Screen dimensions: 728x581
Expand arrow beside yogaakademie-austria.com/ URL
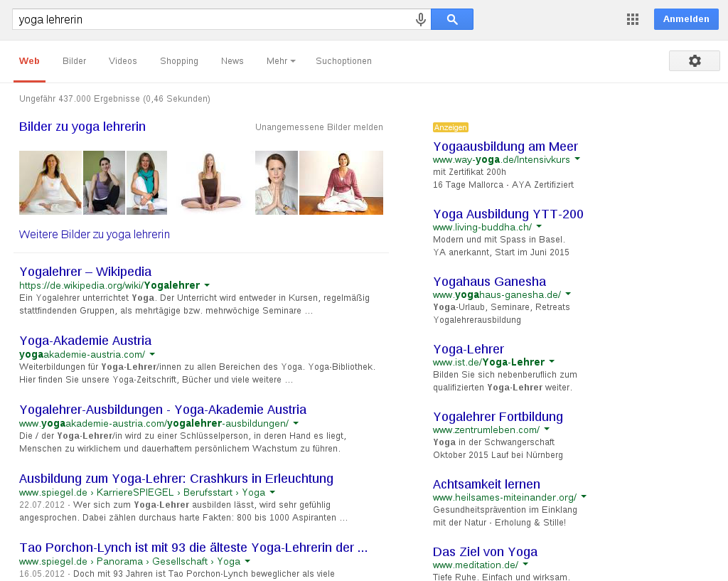[x=152, y=354]
